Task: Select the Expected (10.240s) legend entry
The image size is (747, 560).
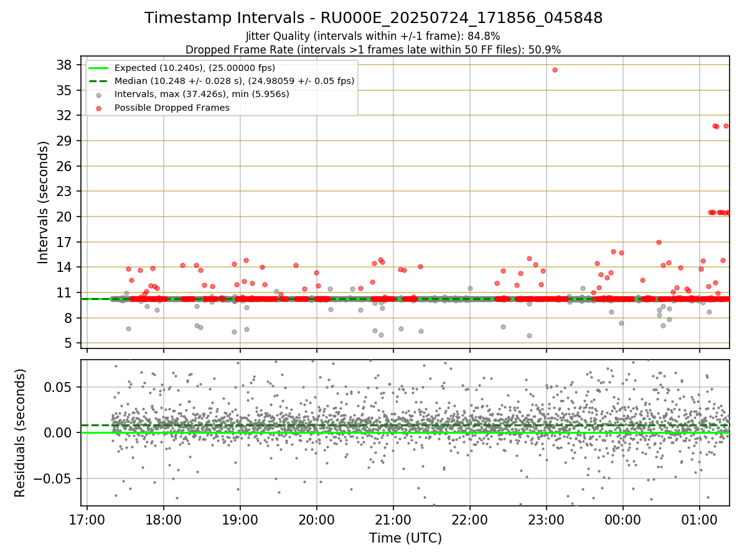Action: click(195, 68)
